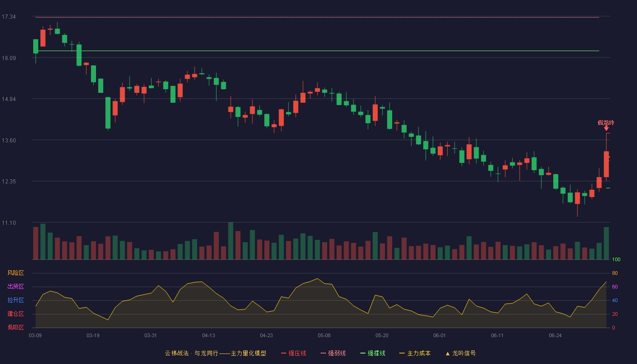This screenshot has width=637, height=364.
Task: Click the 11.10 price axis label
Action: [x=9, y=222]
